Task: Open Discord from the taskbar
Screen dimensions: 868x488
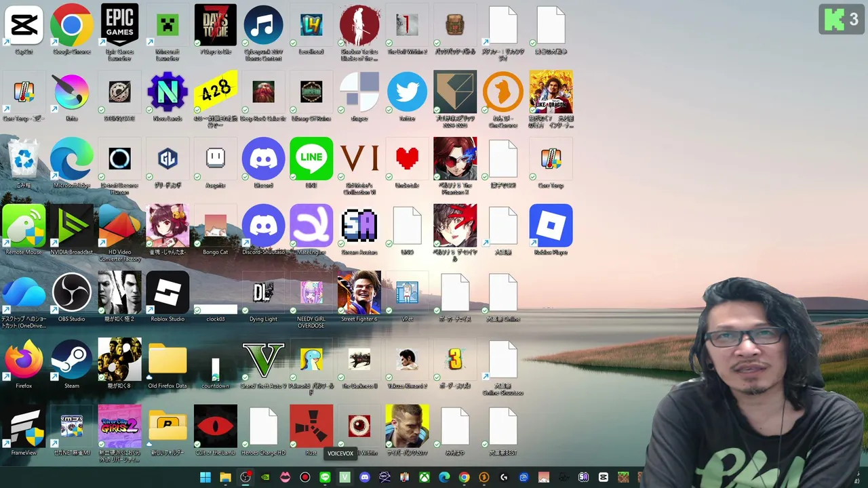Action: 365,477
